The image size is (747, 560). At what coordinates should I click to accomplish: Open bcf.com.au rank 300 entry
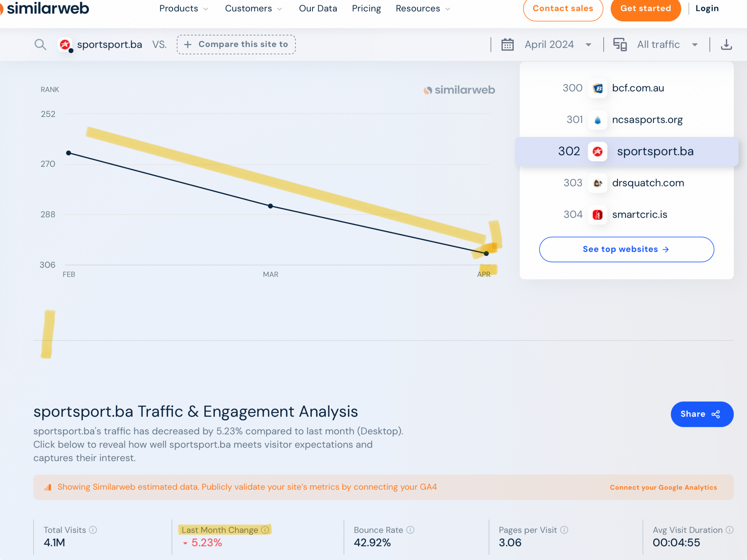[626, 88]
